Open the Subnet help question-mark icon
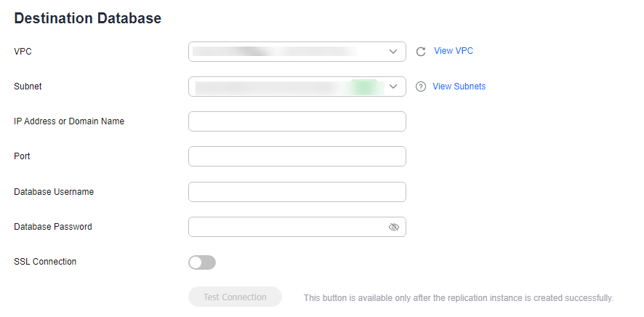This screenshot has height=317, width=644. 421,87
